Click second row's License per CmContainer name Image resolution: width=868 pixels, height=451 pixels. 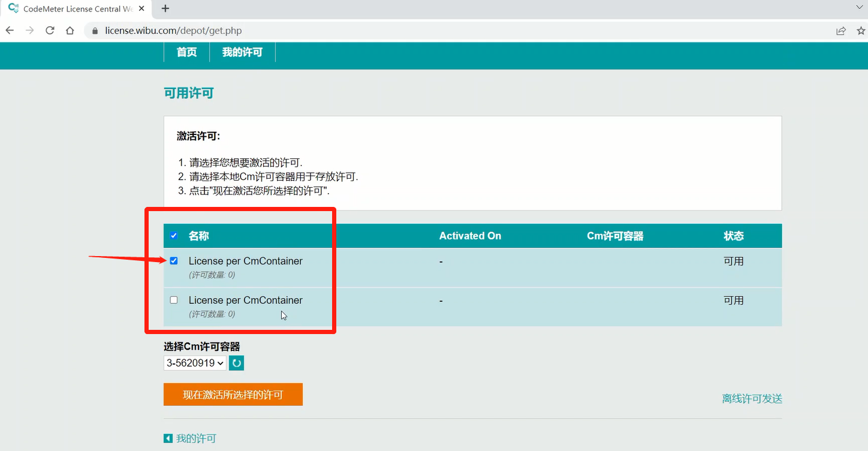click(246, 300)
